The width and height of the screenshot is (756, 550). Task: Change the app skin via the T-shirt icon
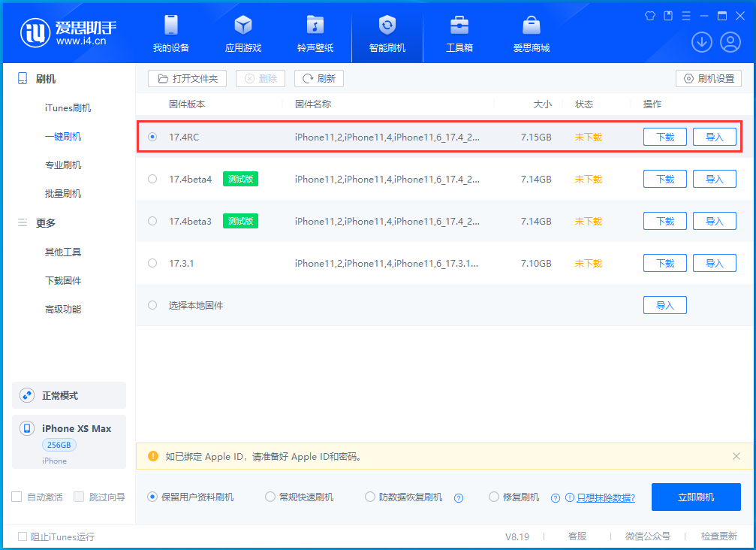click(x=649, y=15)
